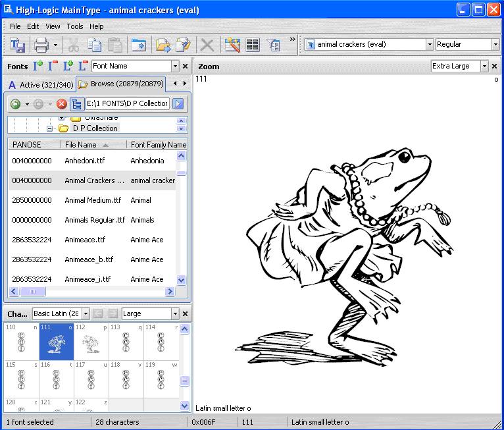The height and width of the screenshot is (430, 504).
Task: Click the black grid columns icon
Action: pos(253,45)
